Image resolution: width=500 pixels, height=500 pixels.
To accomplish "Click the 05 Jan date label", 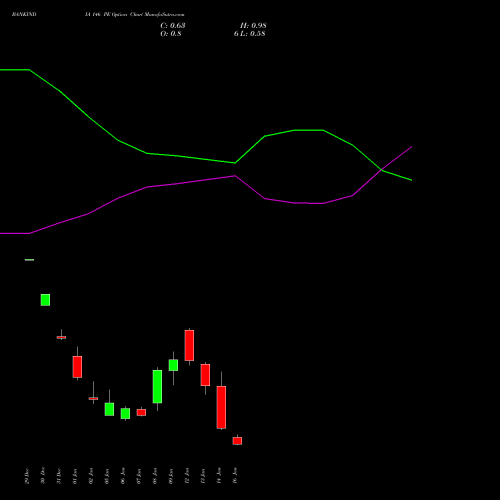I will [107, 476].
